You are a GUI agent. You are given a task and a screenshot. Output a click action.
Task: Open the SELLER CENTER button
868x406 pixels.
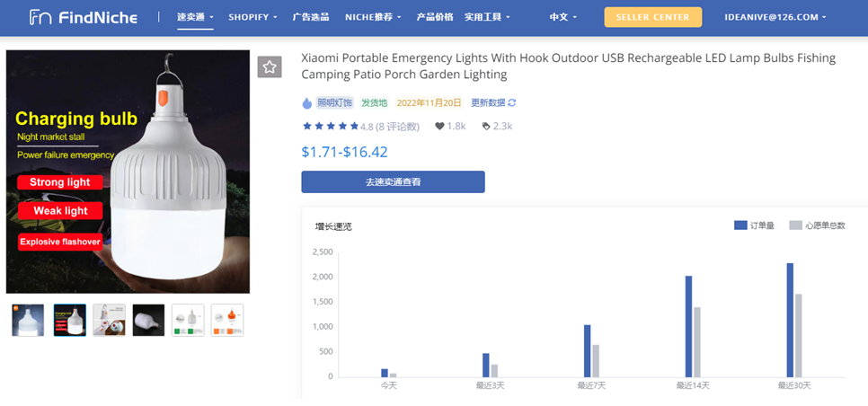[652, 17]
